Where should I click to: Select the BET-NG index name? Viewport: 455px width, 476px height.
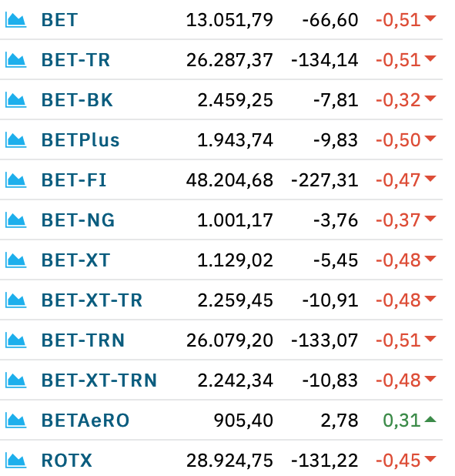pos(78,220)
